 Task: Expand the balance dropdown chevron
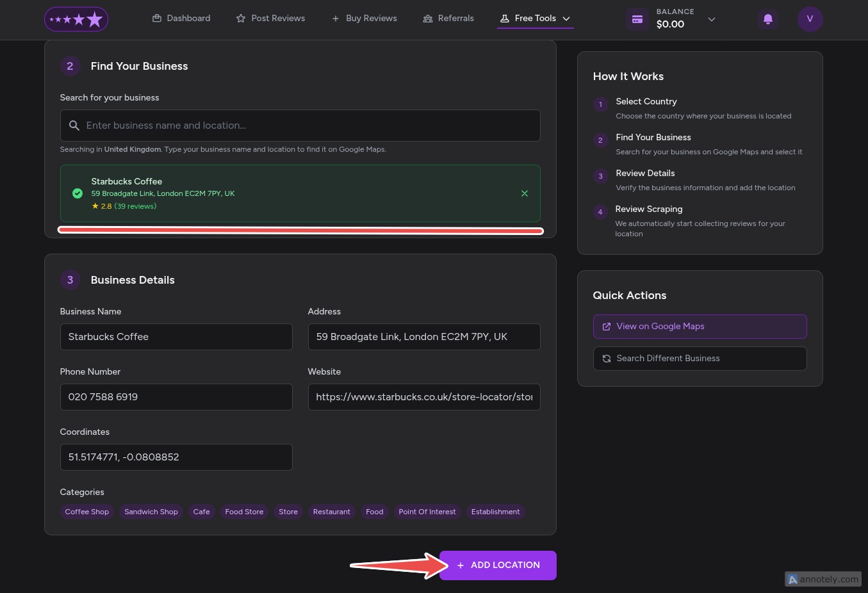click(x=711, y=19)
